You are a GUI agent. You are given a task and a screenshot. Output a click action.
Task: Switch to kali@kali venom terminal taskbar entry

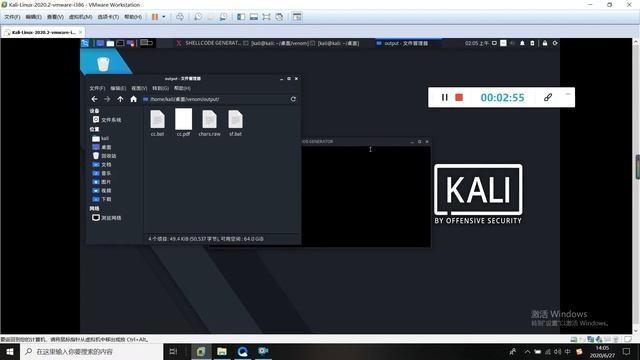point(276,43)
